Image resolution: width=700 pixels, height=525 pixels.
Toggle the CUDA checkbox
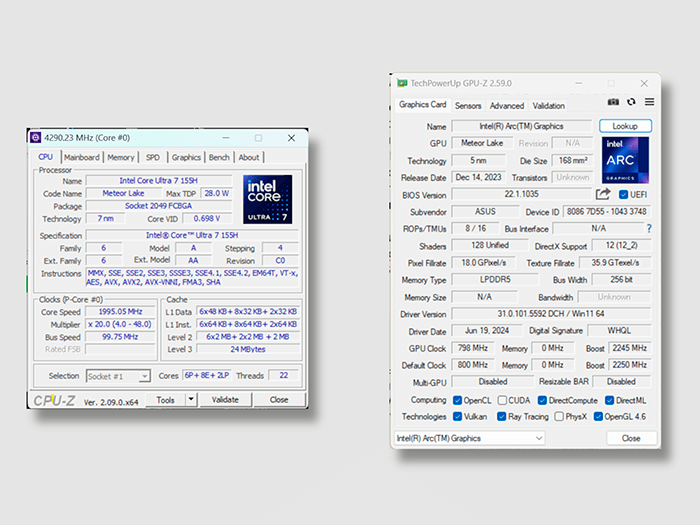coord(502,400)
